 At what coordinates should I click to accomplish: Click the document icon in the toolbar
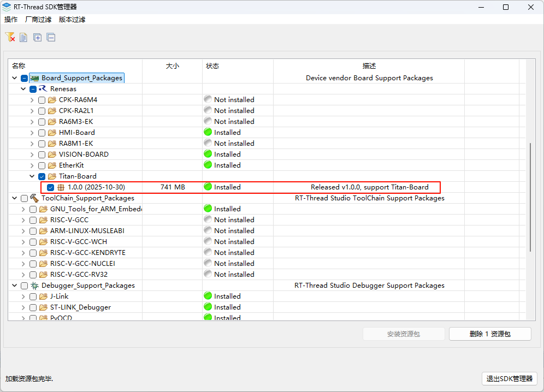click(23, 38)
